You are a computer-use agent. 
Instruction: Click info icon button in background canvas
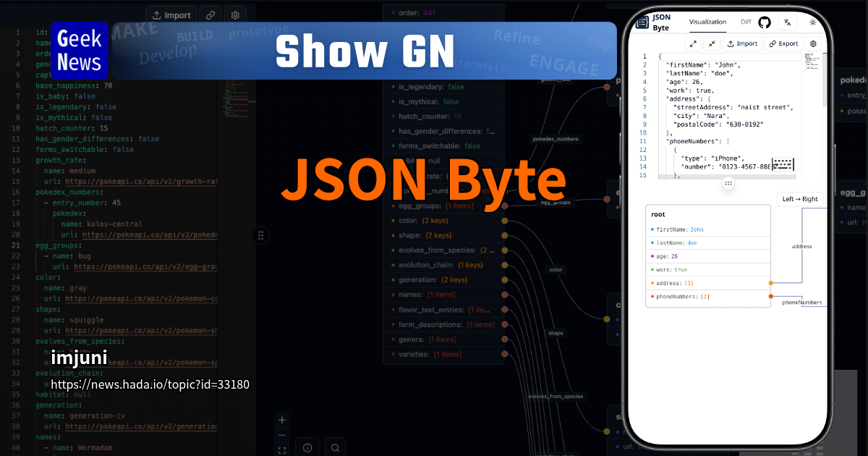pyautogui.click(x=307, y=448)
